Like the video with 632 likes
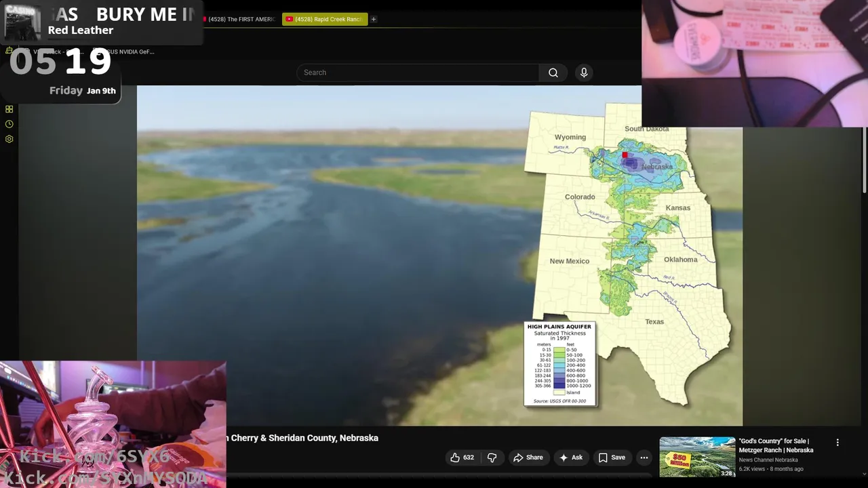The image size is (868, 488). click(x=462, y=457)
